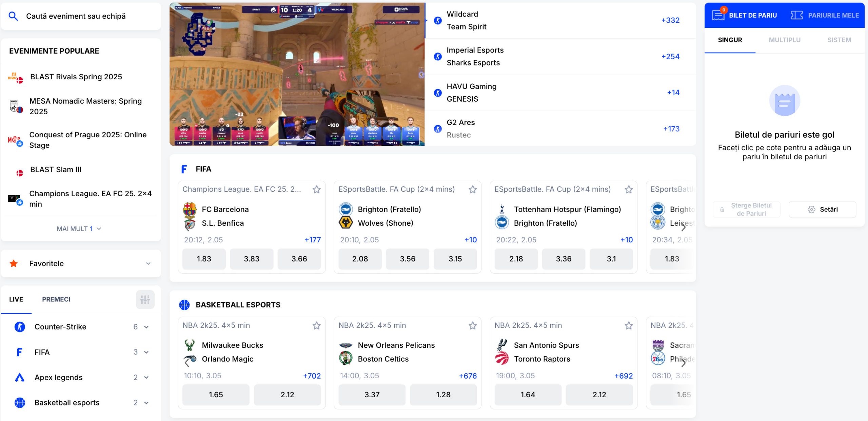Favorite the Tottenham vs Brighton match star
The height and width of the screenshot is (421, 868).
tap(629, 189)
